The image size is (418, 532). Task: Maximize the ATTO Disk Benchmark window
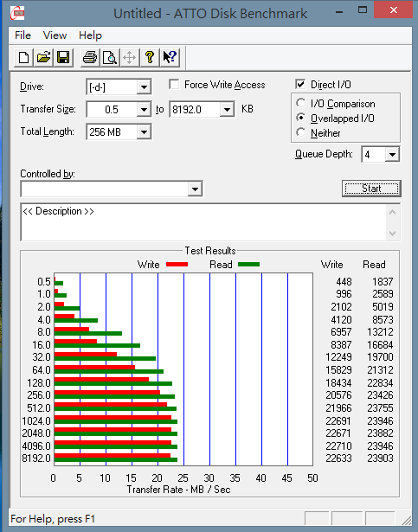(363, 10)
